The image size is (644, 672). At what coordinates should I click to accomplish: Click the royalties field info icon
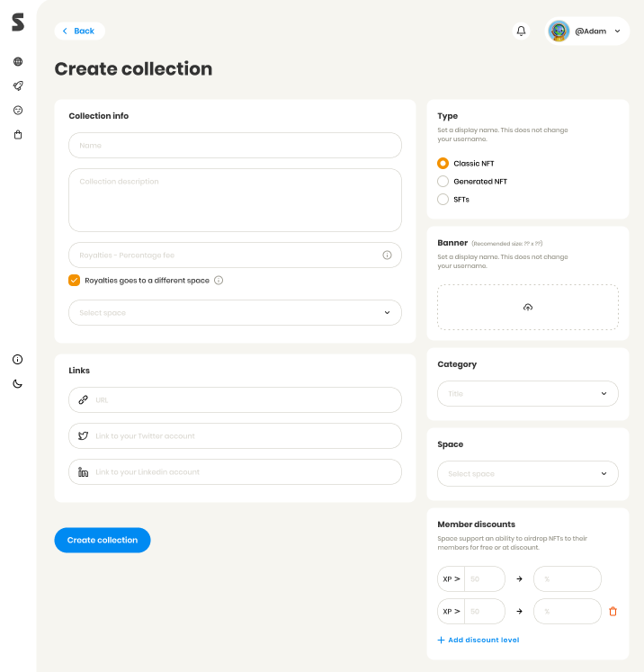(x=388, y=255)
